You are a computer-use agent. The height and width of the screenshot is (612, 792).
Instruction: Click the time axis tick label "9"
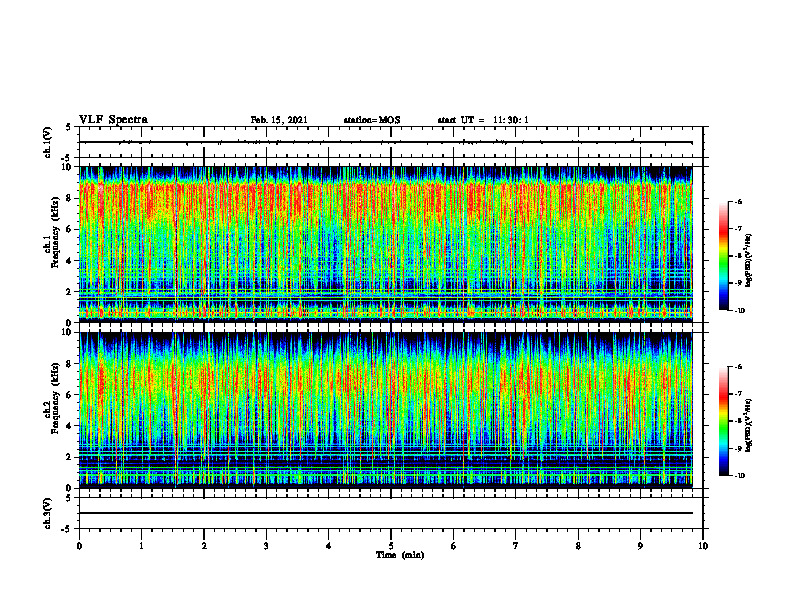640,546
